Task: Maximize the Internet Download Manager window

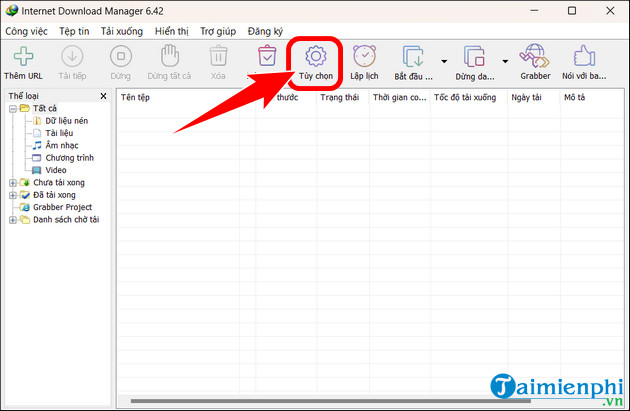Action: (572, 11)
